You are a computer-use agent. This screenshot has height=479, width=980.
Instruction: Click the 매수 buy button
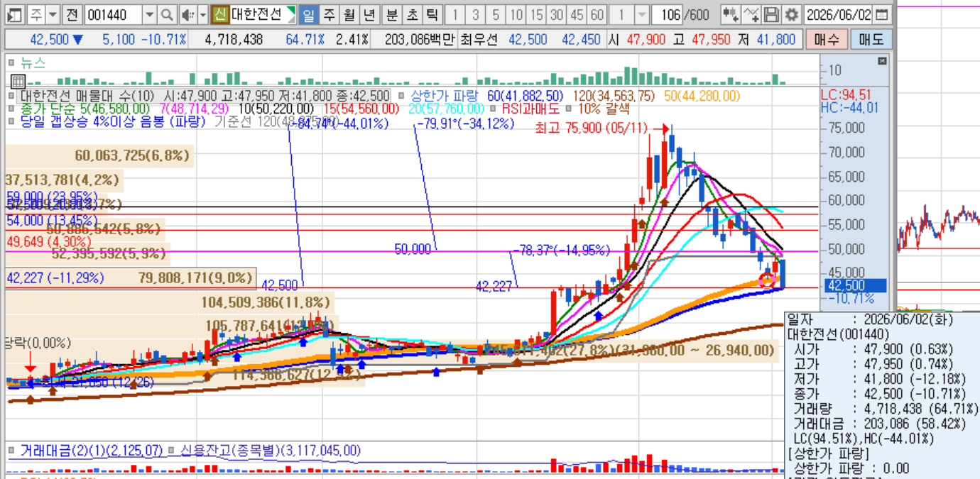(826, 40)
